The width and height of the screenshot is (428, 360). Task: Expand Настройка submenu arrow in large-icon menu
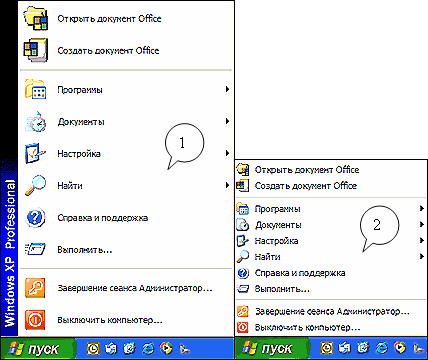point(227,153)
